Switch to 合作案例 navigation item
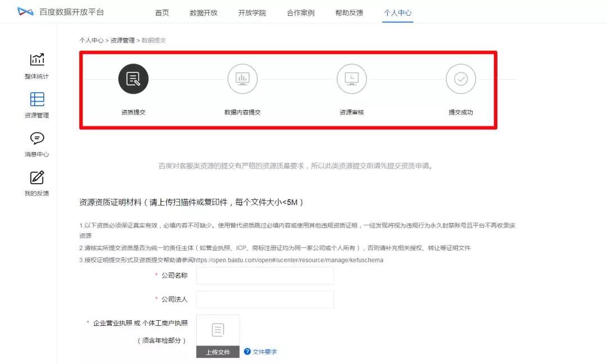The width and height of the screenshot is (607, 364). coord(301,13)
